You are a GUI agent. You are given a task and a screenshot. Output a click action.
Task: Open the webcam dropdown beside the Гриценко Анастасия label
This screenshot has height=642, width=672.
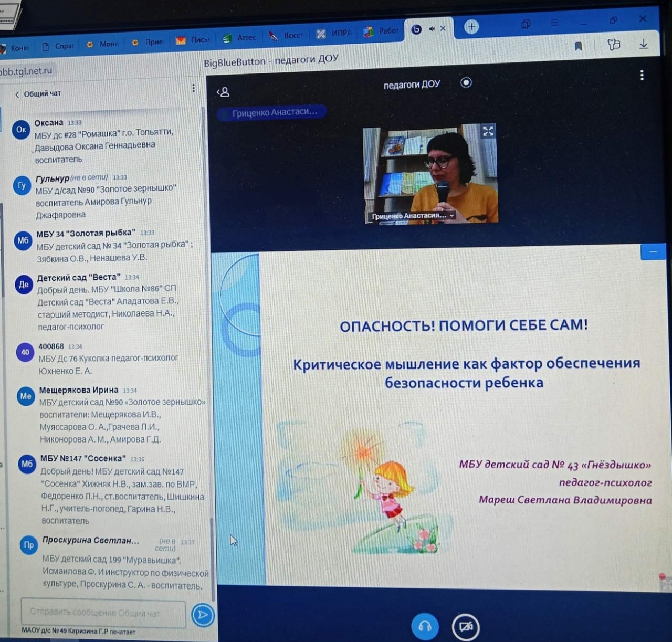tap(451, 215)
